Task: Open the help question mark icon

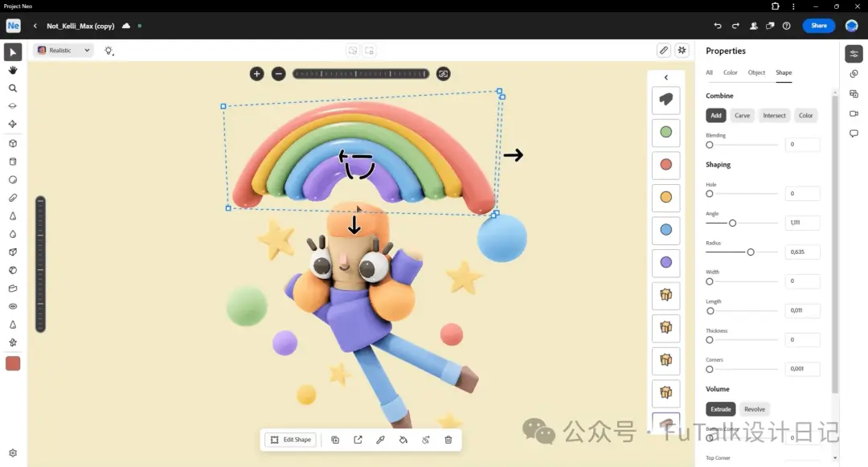Action: [x=787, y=26]
